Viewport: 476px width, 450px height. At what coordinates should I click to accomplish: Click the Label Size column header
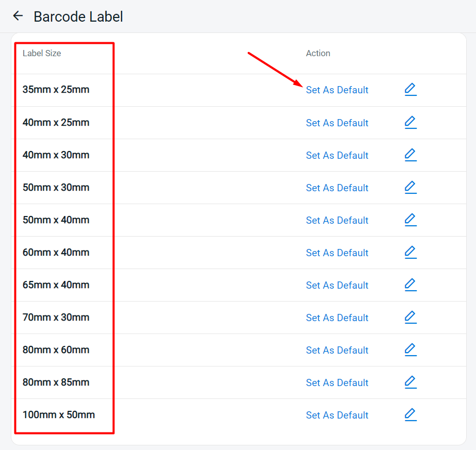(x=42, y=53)
